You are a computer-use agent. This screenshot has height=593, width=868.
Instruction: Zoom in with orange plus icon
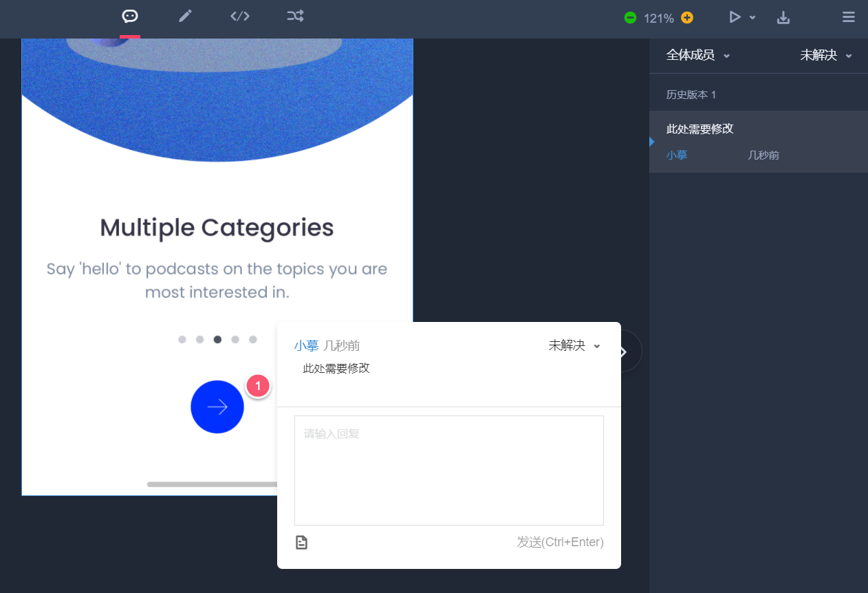(x=687, y=18)
